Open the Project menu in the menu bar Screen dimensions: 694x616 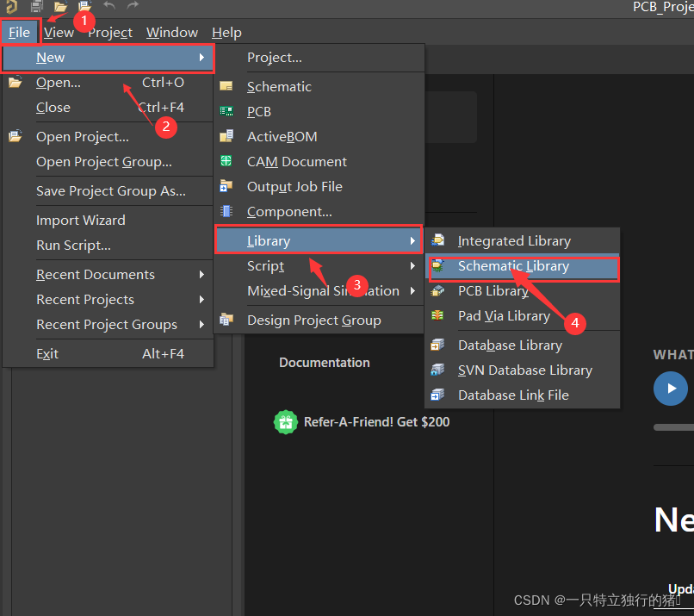(110, 33)
